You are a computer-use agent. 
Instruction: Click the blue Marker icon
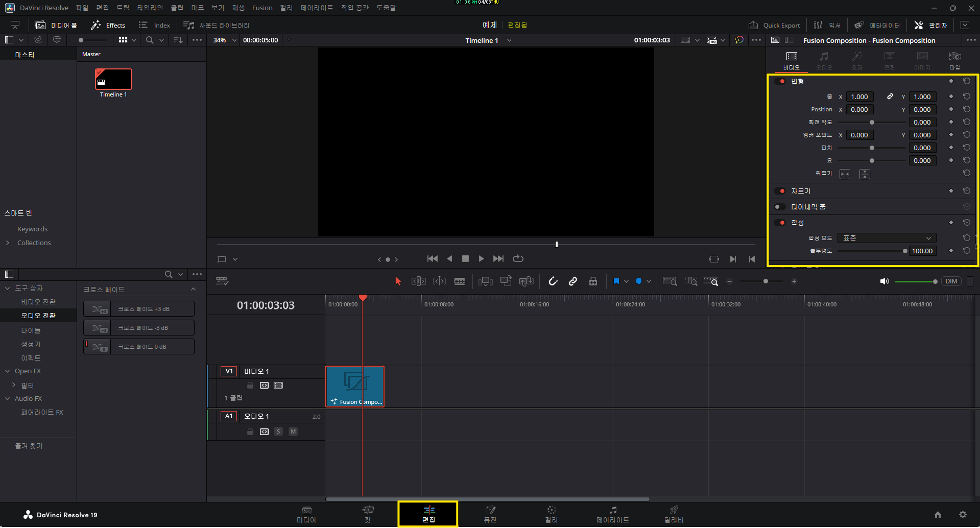click(x=639, y=281)
